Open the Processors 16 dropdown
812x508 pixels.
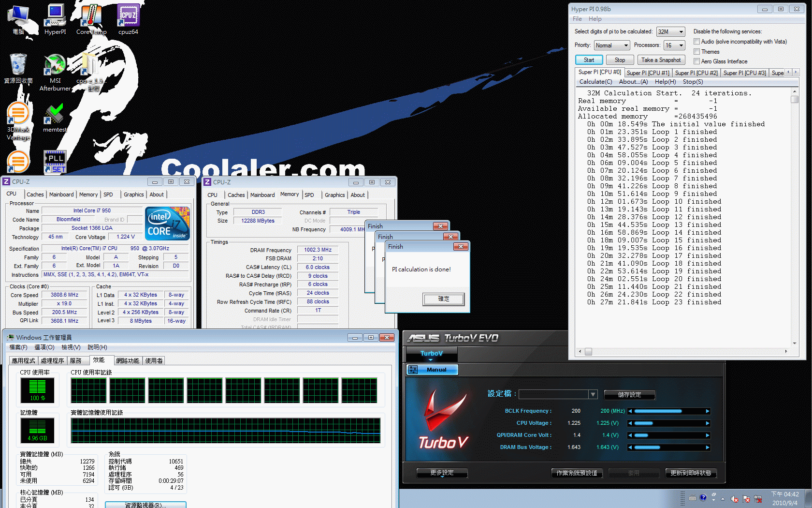(x=675, y=45)
